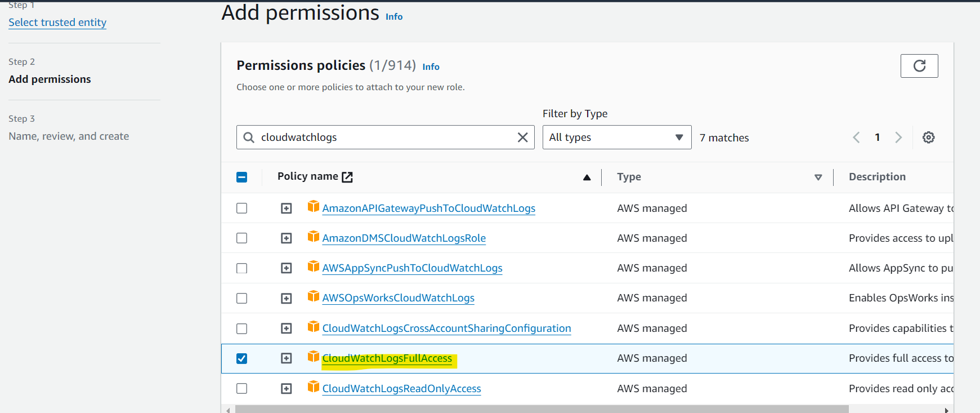Open CloudWatchLogsCrossAccountSharingConfiguration policy link
Viewport: 980px width, 413px height.
447,328
